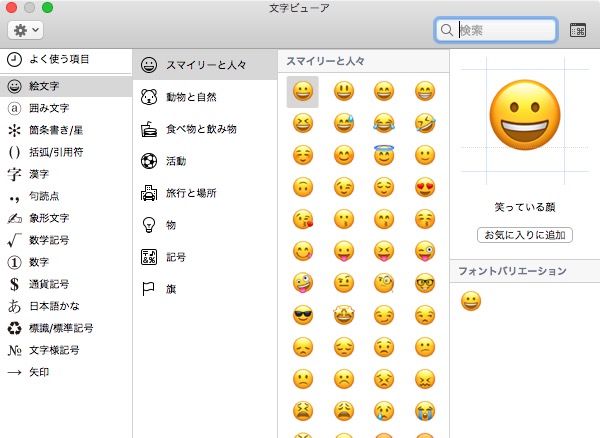The height and width of the screenshot is (438, 600).
Task: Select 食べ物と飲み物 subcategory
Action: [x=205, y=129]
